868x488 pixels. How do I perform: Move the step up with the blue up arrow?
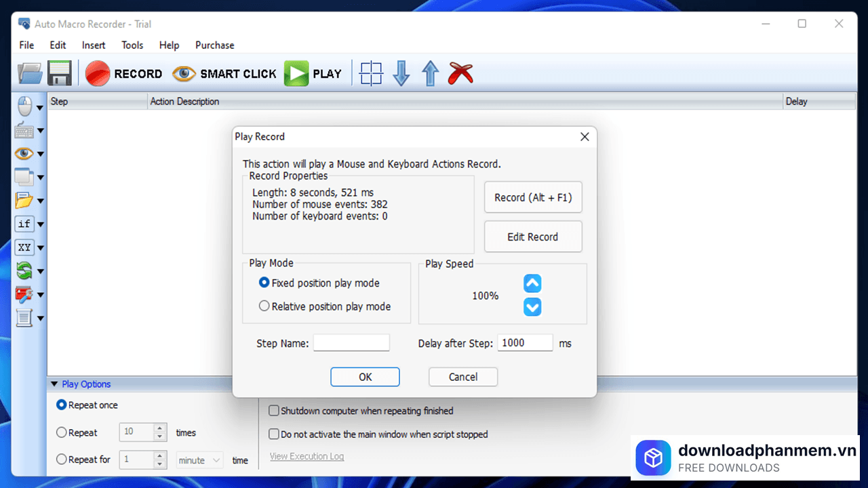(431, 73)
